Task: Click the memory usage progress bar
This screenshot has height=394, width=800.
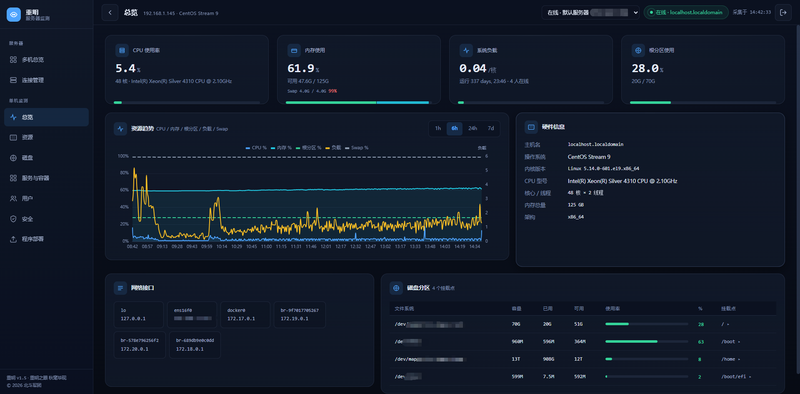Action: (x=357, y=103)
